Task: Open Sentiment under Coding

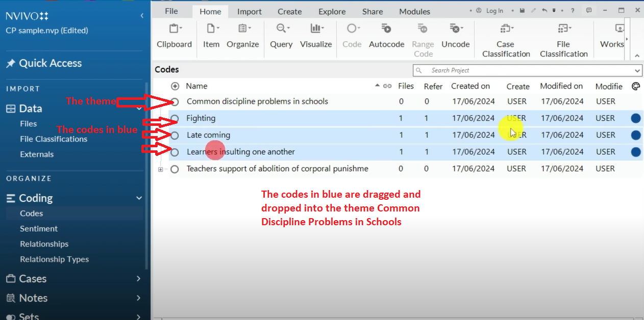Action: tap(39, 229)
